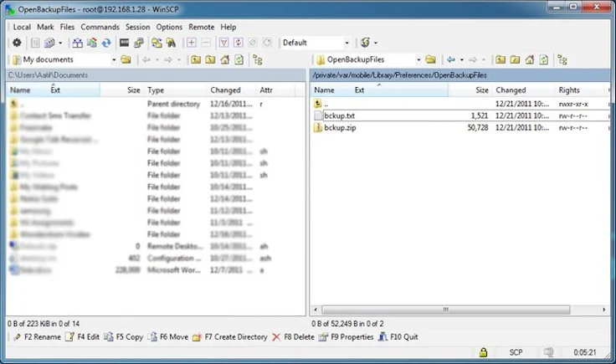Screen dimensions: 616x364
Task: Open Preferences gear icon in toolbar
Action: (x=17, y=43)
